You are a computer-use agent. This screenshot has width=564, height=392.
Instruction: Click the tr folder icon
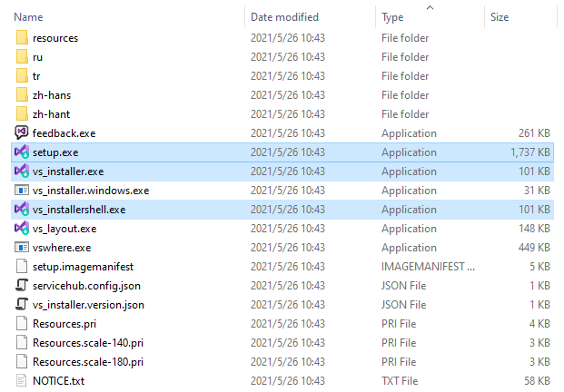22,76
